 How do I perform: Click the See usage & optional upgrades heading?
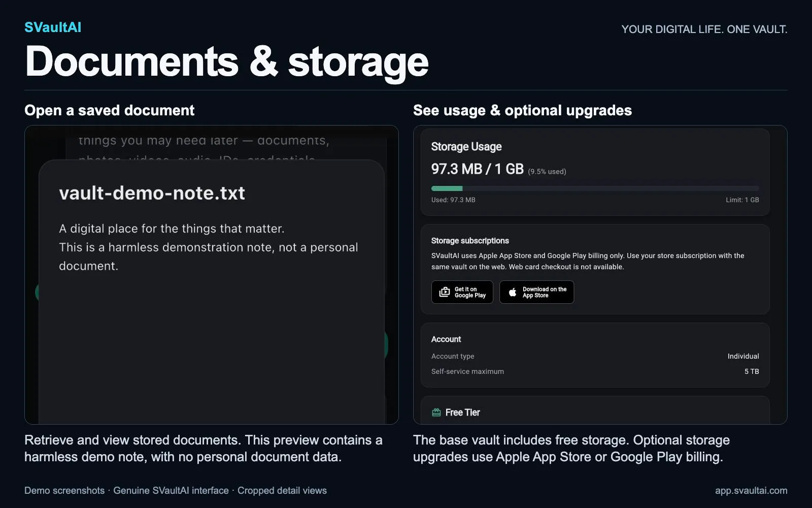522,111
